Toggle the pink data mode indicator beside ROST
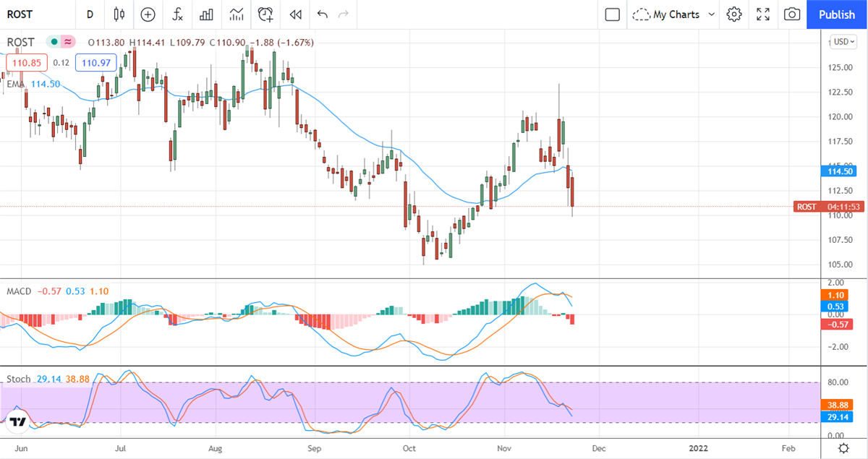Screen dimensions: 868x459 coord(68,43)
